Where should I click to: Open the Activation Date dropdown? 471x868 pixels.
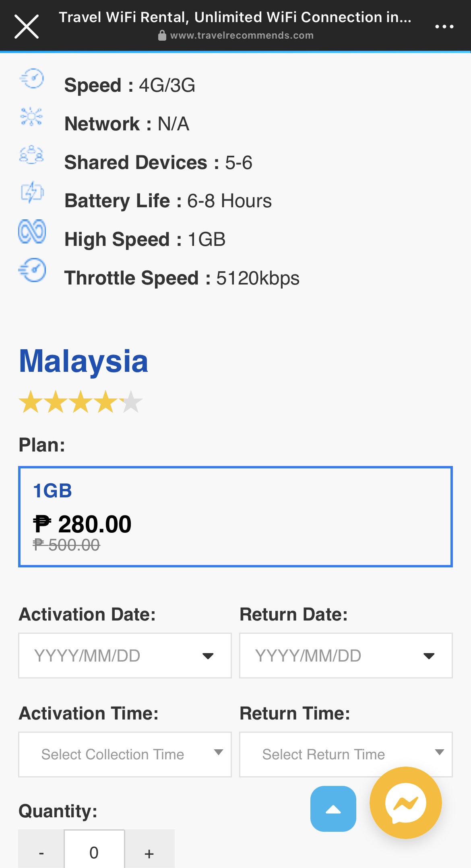click(x=125, y=656)
